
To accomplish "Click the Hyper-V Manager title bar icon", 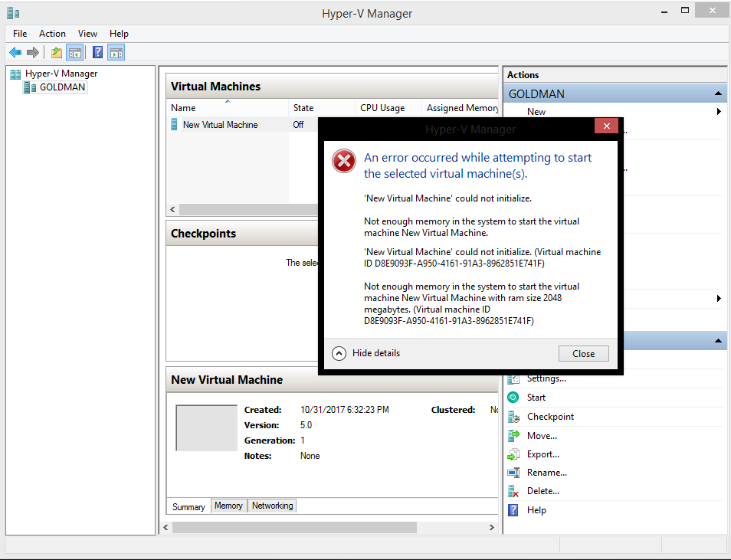I will (13, 13).
